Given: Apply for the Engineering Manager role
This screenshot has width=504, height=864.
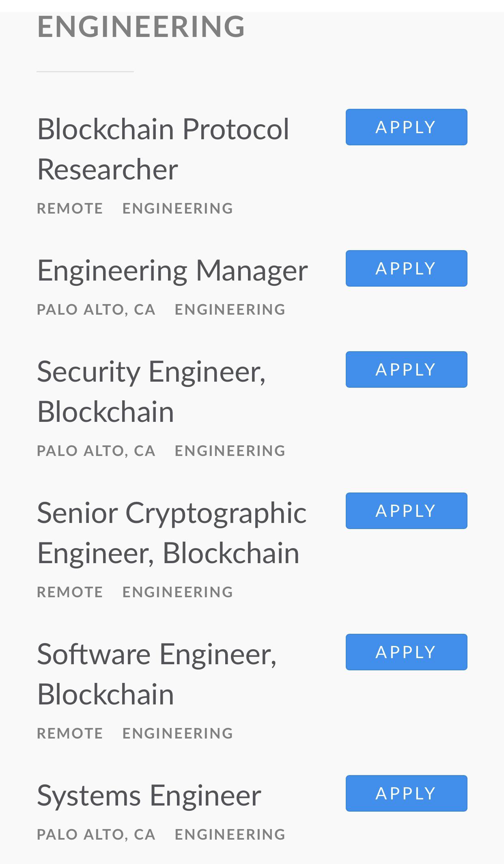Looking at the screenshot, I should pyautogui.click(x=406, y=268).
